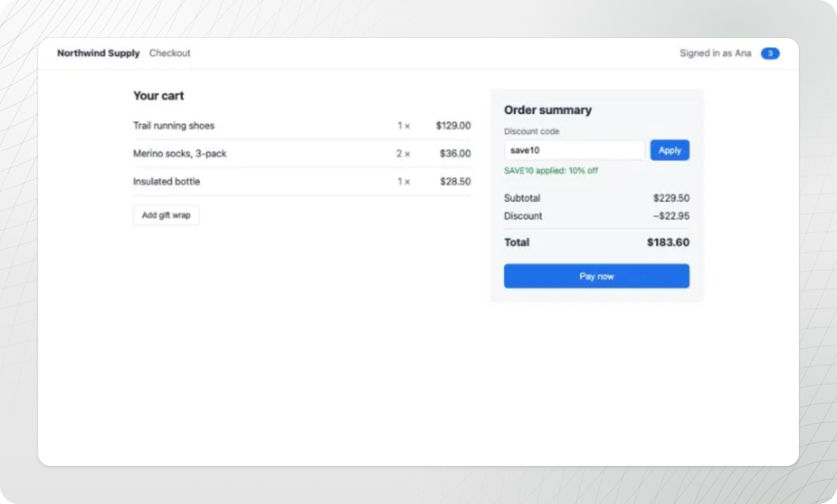Open the Checkout header link
The width and height of the screenshot is (837, 504).
pos(170,53)
